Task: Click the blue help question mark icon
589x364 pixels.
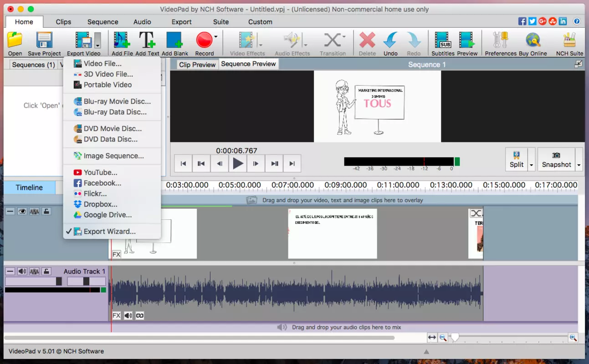Action: coord(577,21)
